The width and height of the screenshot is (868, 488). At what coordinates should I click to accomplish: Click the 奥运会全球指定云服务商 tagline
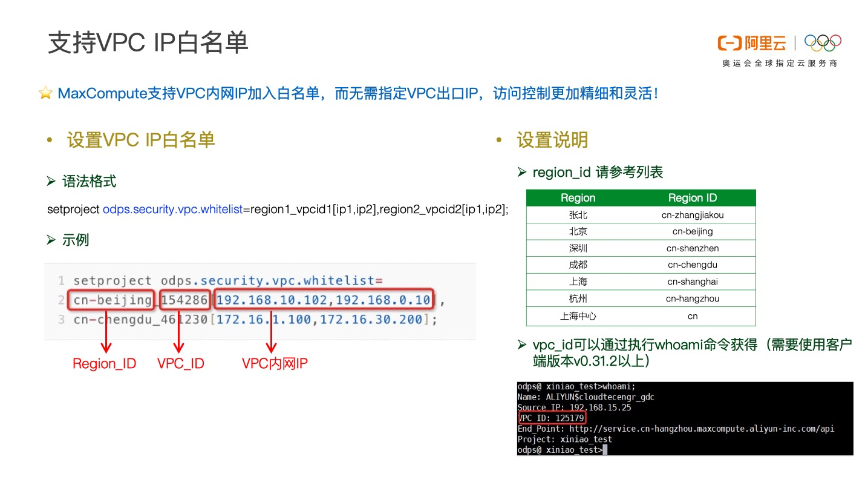[x=780, y=63]
